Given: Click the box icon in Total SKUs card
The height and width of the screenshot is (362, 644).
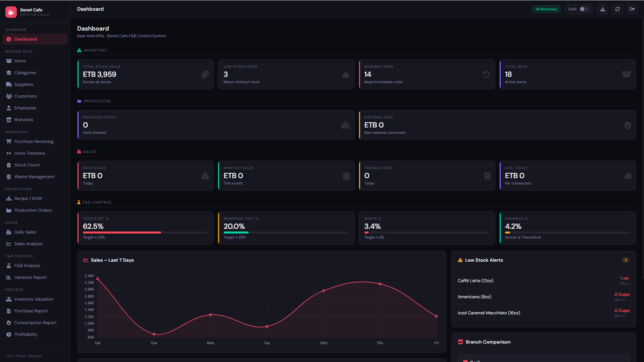Looking at the screenshot, I should [x=626, y=74].
